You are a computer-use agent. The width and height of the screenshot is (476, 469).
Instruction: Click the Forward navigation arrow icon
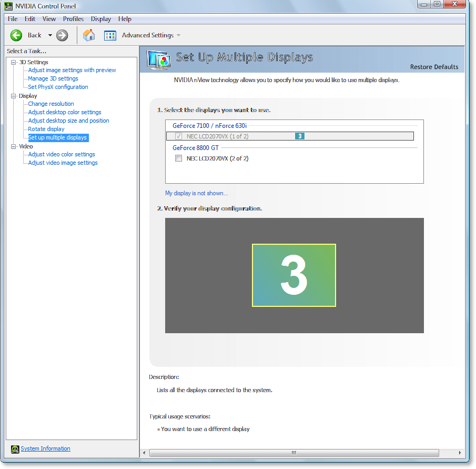pos(62,35)
